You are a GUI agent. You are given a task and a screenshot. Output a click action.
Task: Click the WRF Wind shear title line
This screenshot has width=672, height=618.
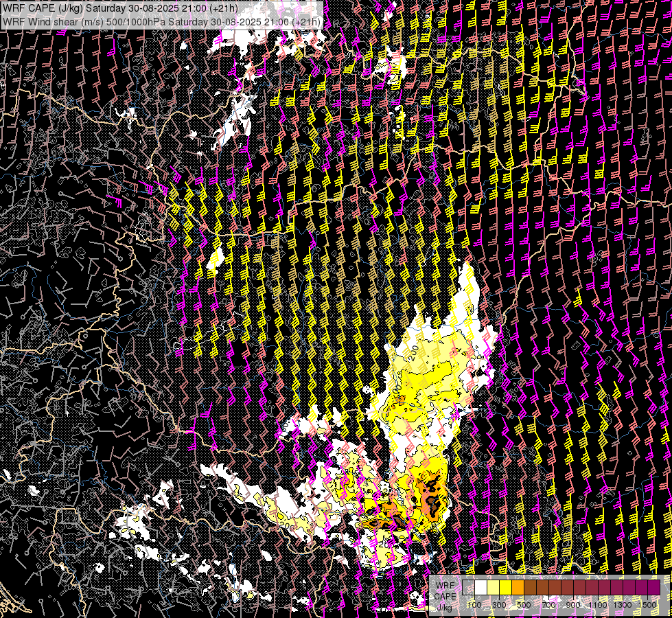tap(161, 22)
